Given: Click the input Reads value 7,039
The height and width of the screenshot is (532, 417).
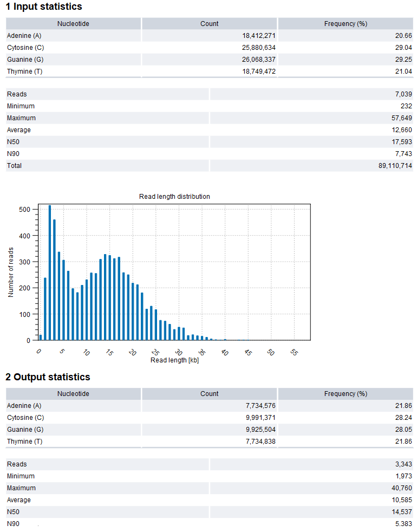Looking at the screenshot, I should point(403,94).
